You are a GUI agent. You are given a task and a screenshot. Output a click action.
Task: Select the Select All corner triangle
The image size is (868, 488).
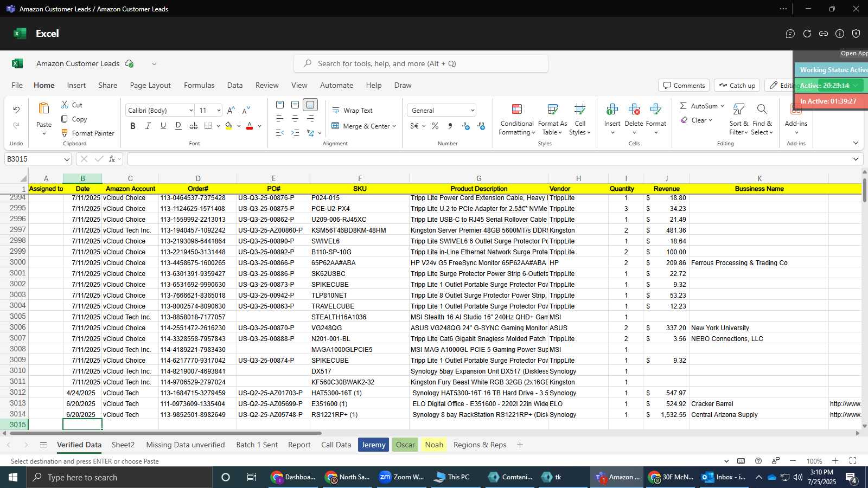[x=23, y=178]
